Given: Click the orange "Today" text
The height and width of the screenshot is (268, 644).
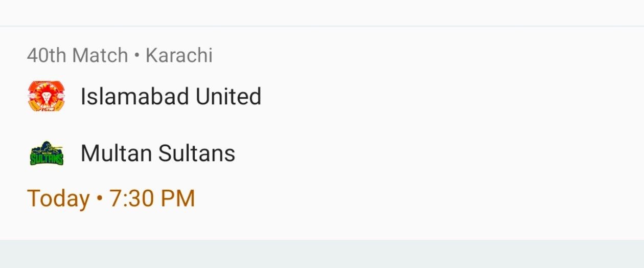Looking at the screenshot, I should click(58, 198).
